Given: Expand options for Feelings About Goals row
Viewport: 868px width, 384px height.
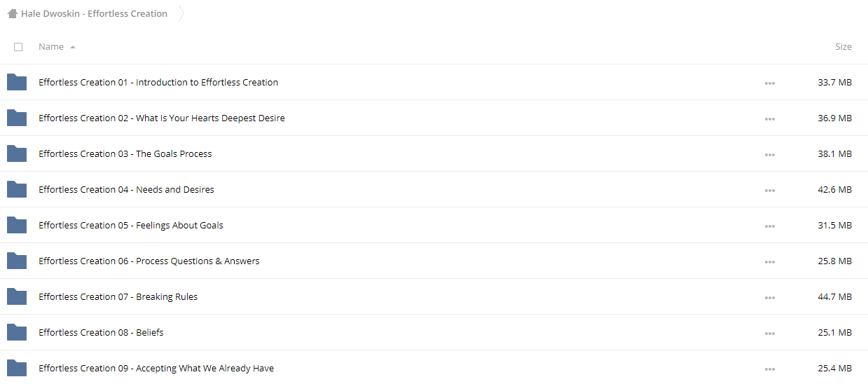Looking at the screenshot, I should [770, 226].
